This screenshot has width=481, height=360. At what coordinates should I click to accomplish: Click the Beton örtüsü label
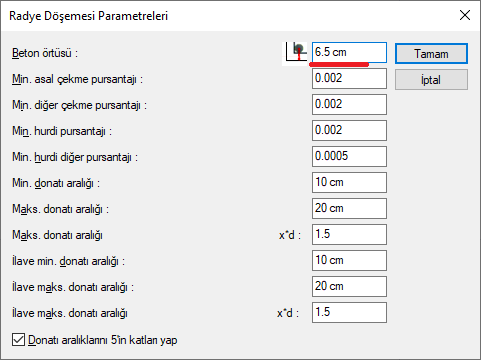coord(45,53)
